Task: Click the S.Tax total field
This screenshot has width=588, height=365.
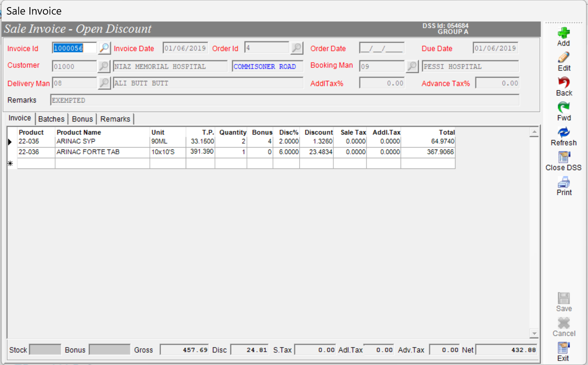Action: pyautogui.click(x=315, y=350)
